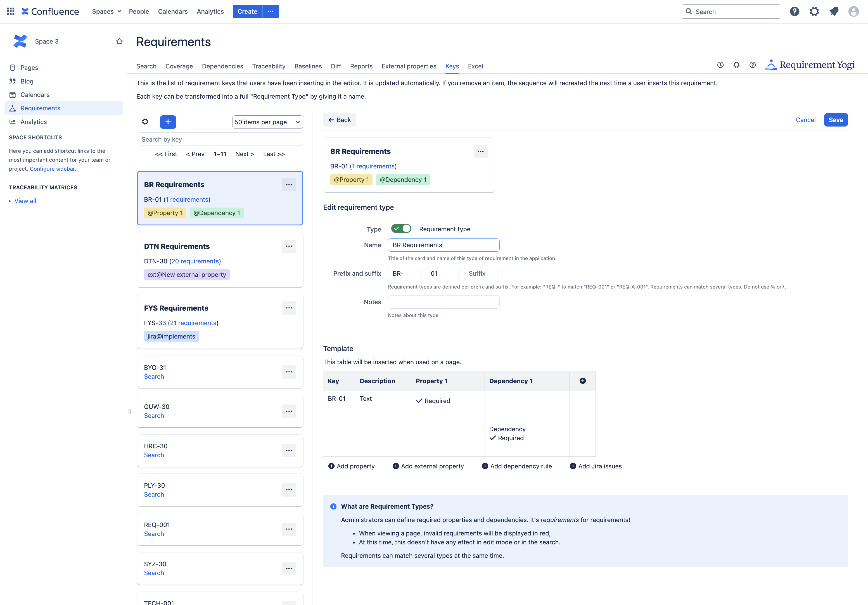
Task: Open the Confluence notifications bell
Action: tap(834, 11)
